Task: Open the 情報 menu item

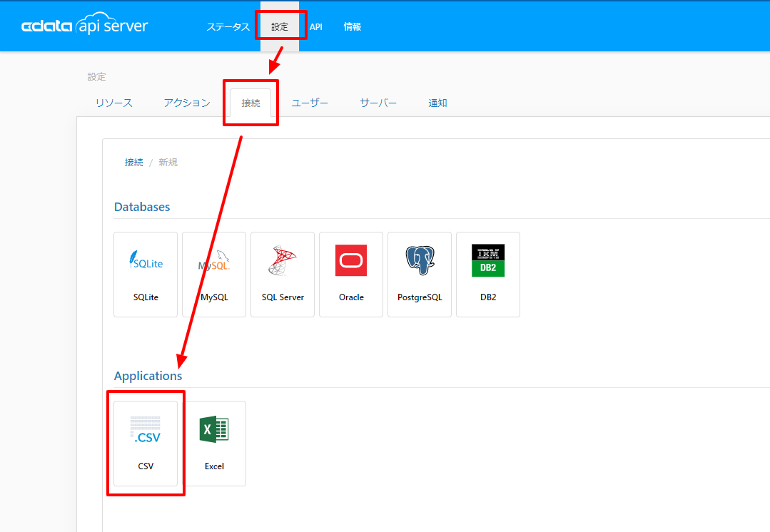Action: 352,27
